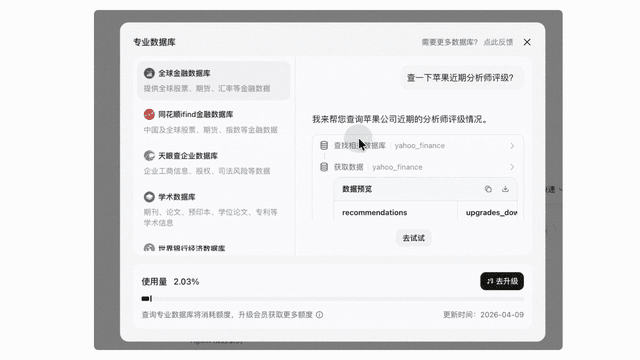Click the recommendations column header
The image size is (640, 360).
375,213
